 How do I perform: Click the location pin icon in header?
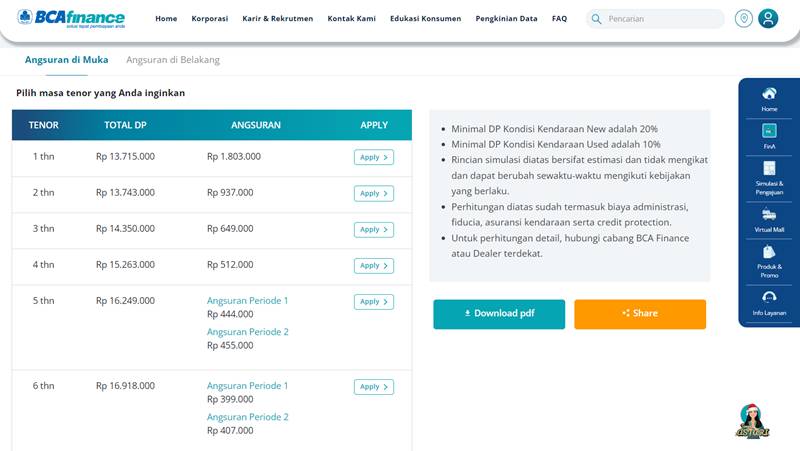(x=743, y=19)
